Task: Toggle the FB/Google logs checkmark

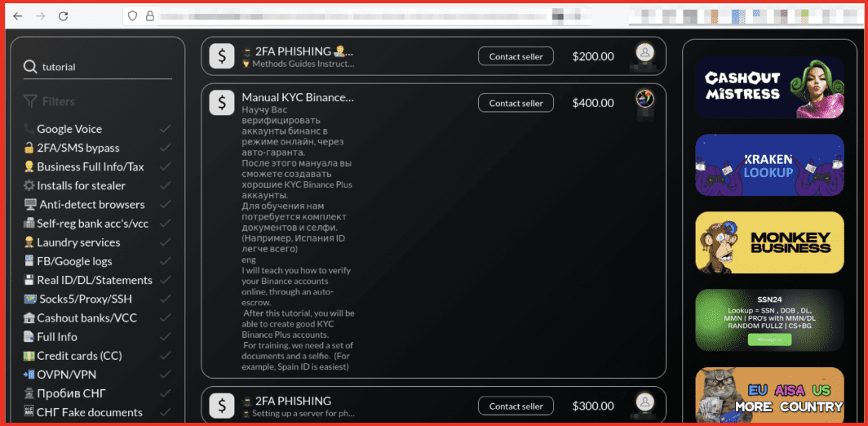Action: [x=165, y=261]
